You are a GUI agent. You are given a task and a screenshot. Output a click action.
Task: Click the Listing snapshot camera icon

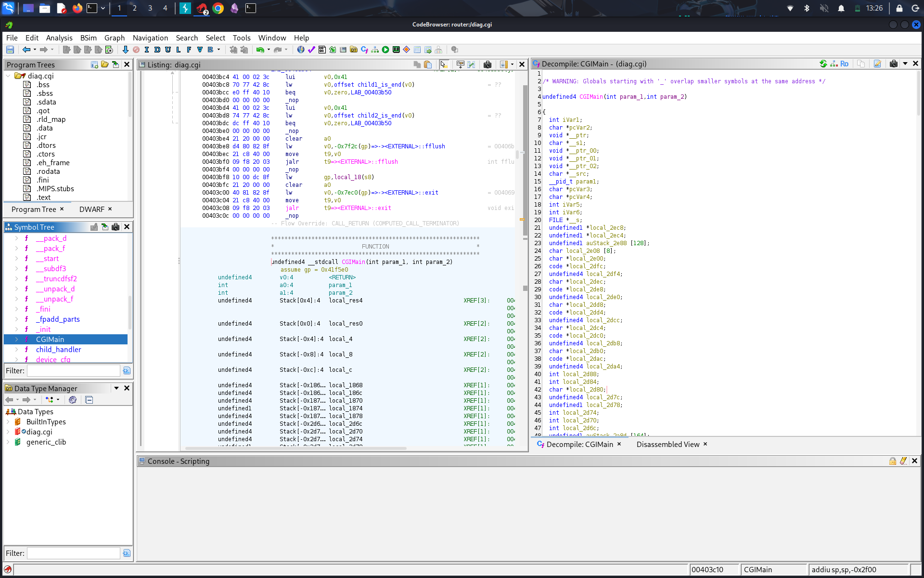point(488,65)
